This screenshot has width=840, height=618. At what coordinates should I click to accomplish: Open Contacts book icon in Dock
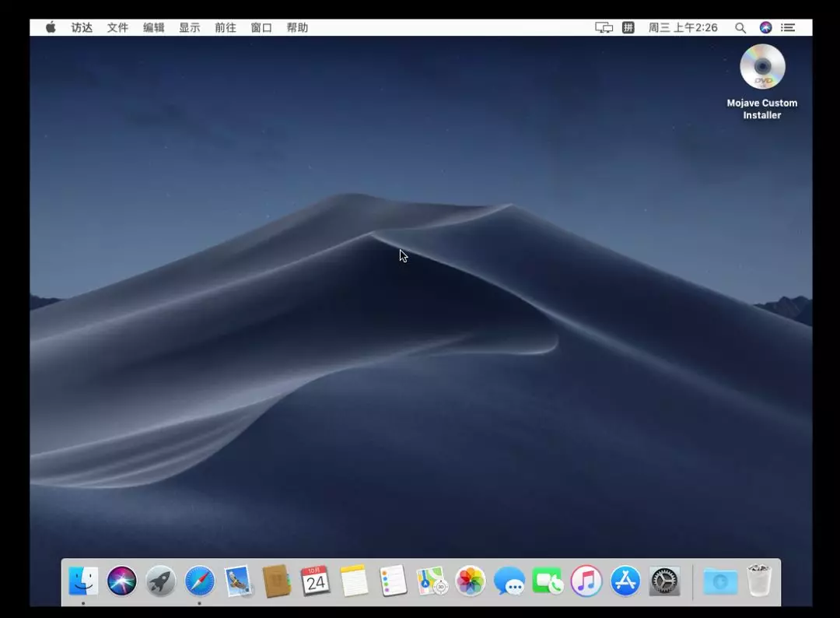point(277,581)
